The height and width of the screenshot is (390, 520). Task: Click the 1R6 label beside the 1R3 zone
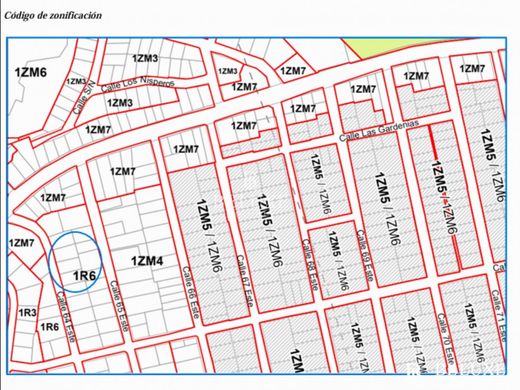pos(50,327)
